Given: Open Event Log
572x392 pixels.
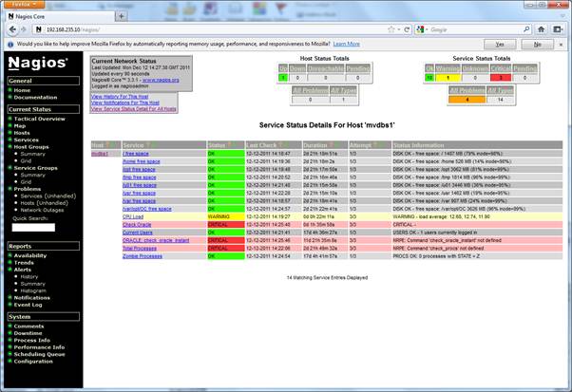Looking at the screenshot, I should (28, 305).
